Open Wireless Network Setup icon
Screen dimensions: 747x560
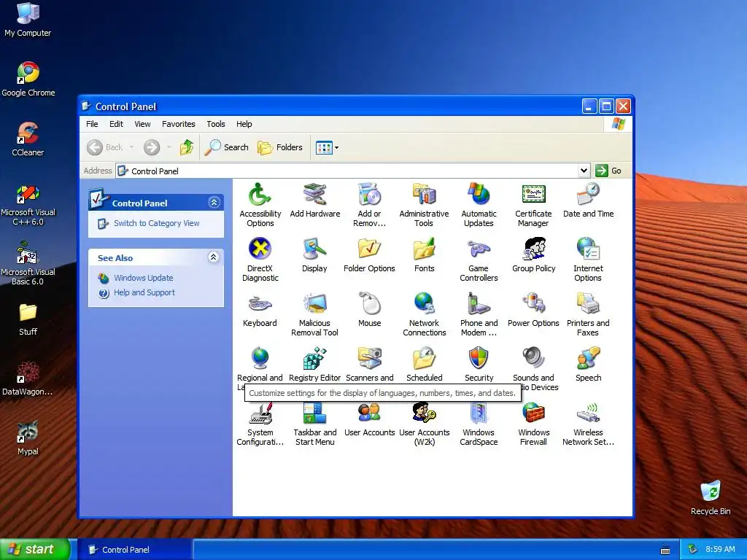[x=589, y=413]
